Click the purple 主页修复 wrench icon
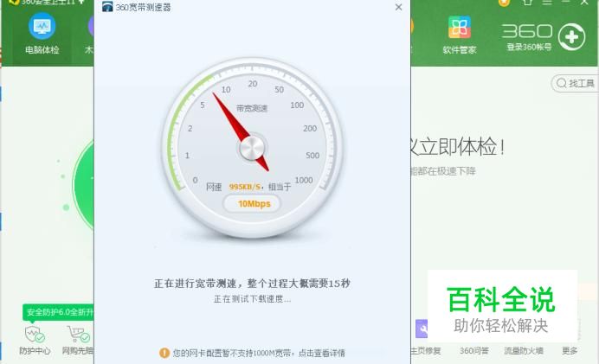This screenshot has height=364, width=599. (x=422, y=329)
